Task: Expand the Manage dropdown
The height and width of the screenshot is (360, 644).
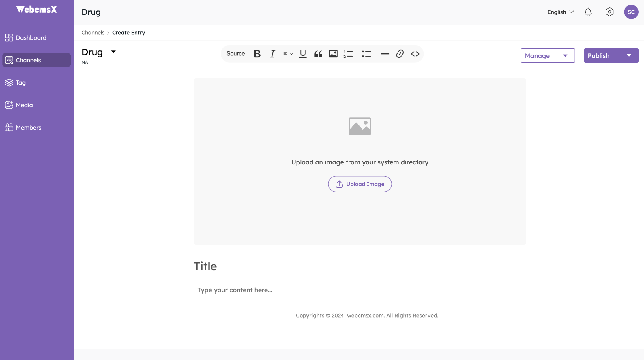Action: pyautogui.click(x=547, y=56)
